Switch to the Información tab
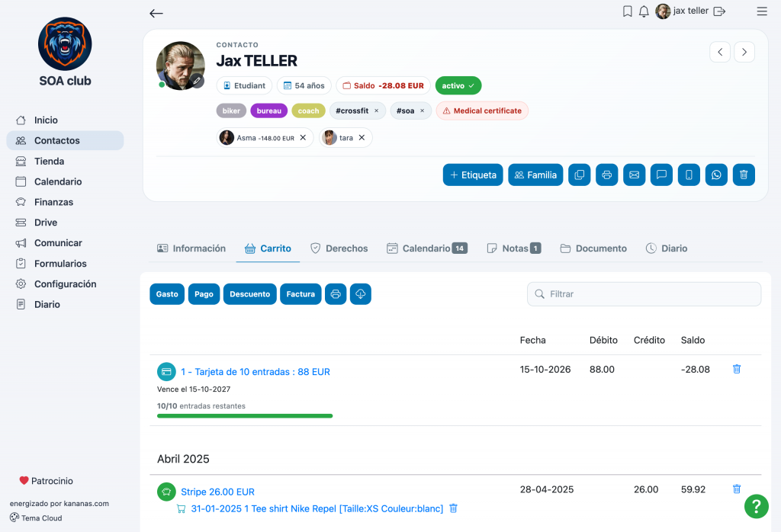The height and width of the screenshot is (532, 781). pos(191,248)
